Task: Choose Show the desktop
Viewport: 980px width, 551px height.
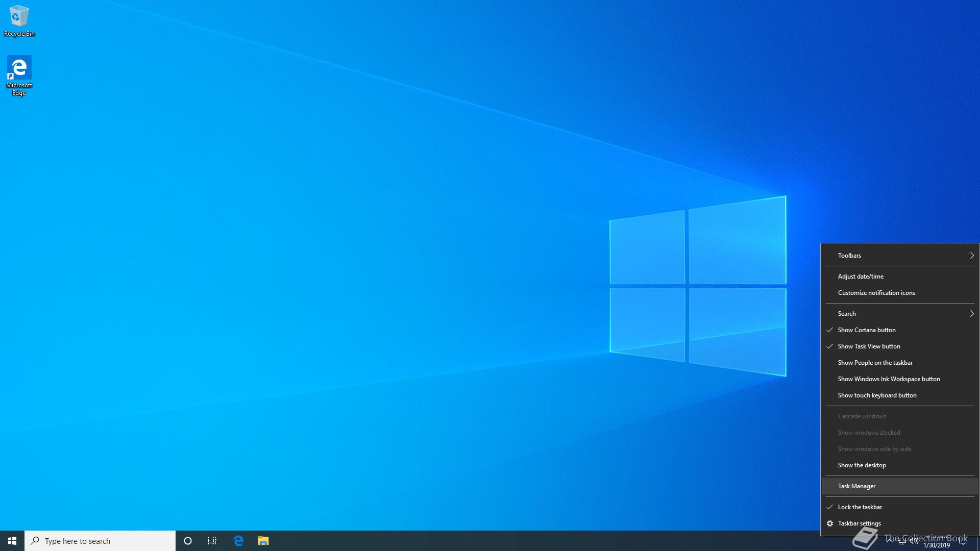Action: tap(900, 465)
